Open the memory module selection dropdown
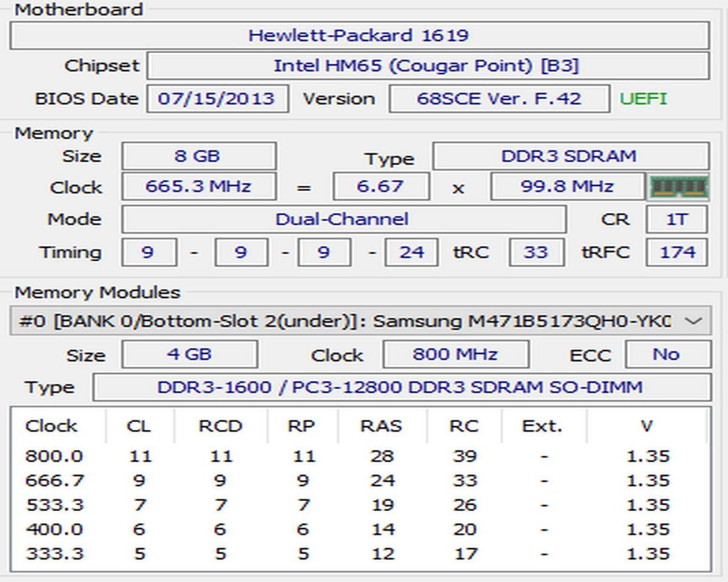728x582 pixels. 693,321
